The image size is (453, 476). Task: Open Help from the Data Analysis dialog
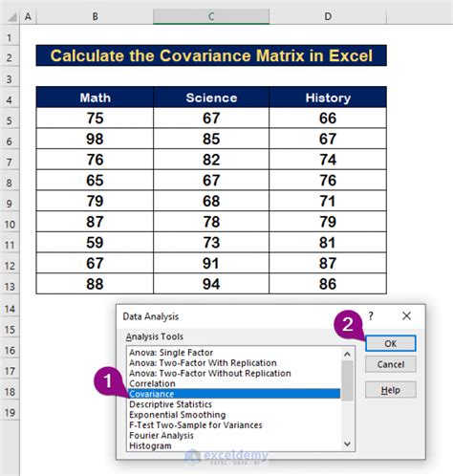[390, 390]
